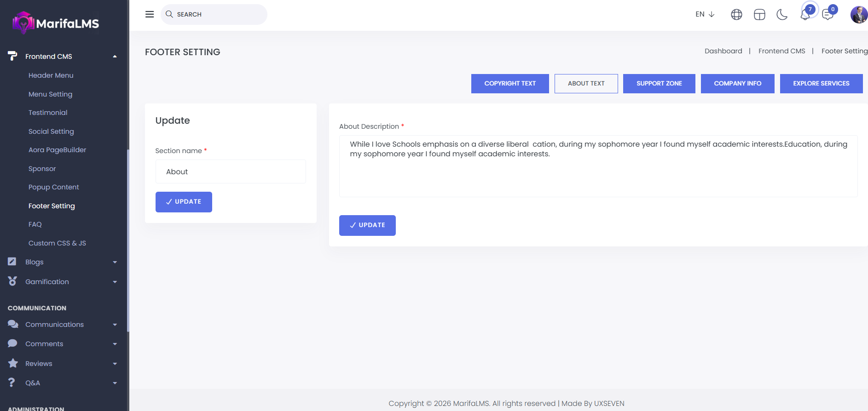Open notifications bell with 7 badge

pos(805,15)
